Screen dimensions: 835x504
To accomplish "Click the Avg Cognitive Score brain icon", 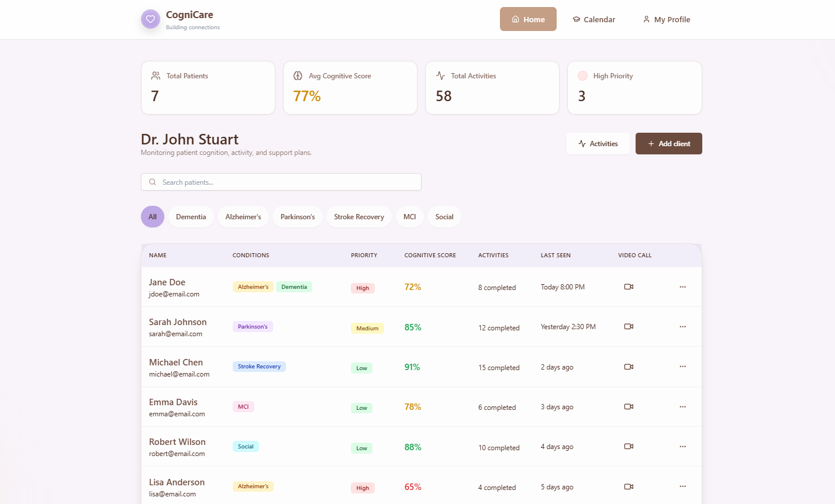I will pyautogui.click(x=298, y=76).
